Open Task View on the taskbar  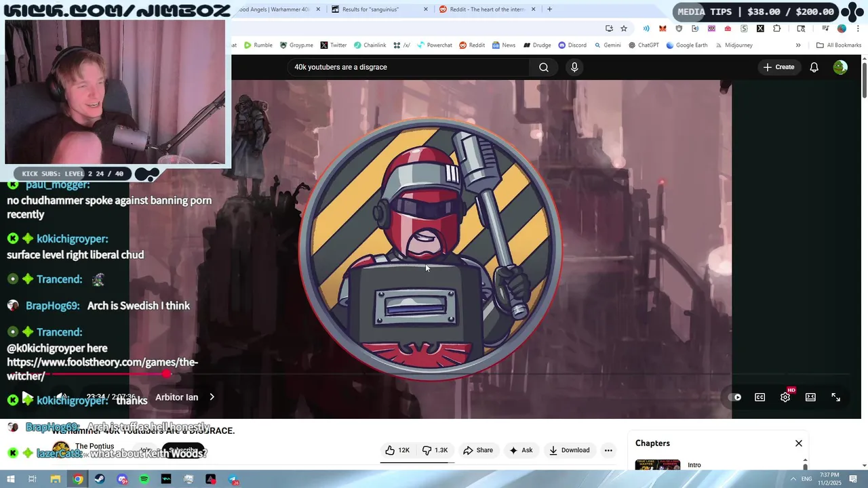(32, 479)
